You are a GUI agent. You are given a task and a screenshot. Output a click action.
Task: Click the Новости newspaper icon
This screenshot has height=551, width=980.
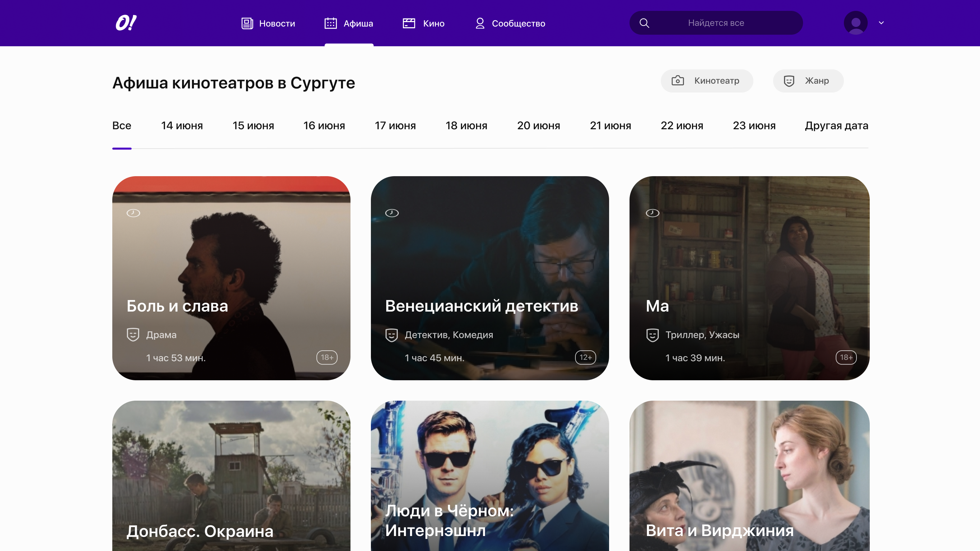pos(247,23)
